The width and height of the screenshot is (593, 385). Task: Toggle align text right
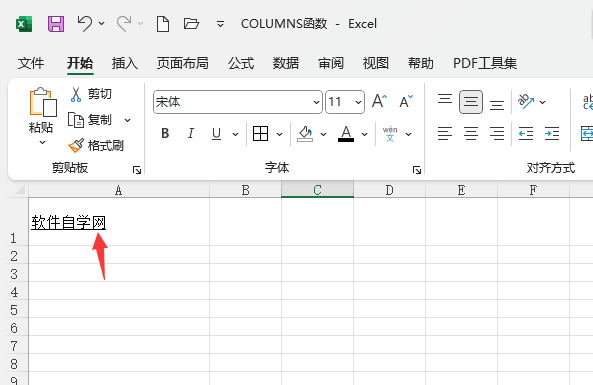click(x=497, y=134)
